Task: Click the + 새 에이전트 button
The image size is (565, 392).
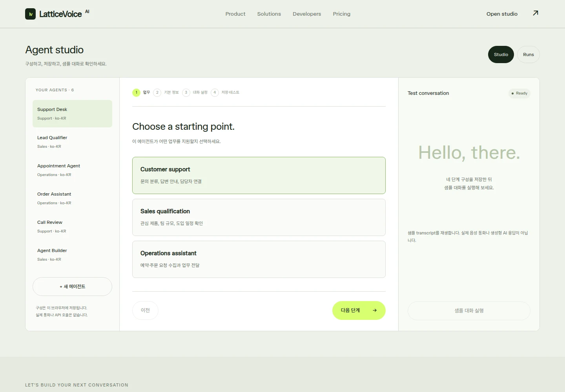Action: [72, 287]
